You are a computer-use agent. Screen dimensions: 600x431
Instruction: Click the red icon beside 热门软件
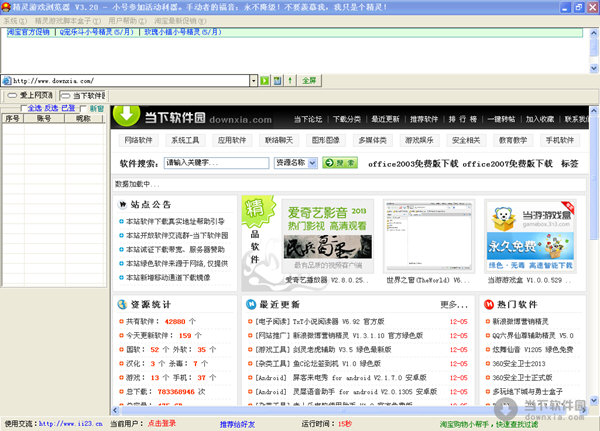coord(489,304)
